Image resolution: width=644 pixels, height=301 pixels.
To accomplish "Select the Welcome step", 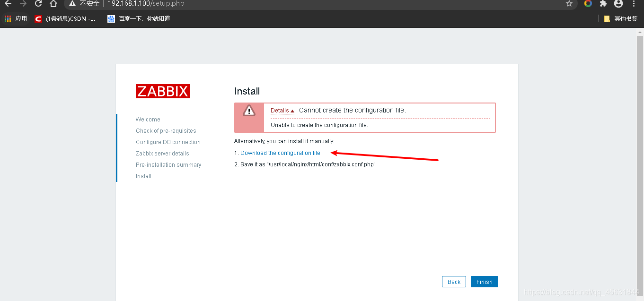I will [148, 120].
